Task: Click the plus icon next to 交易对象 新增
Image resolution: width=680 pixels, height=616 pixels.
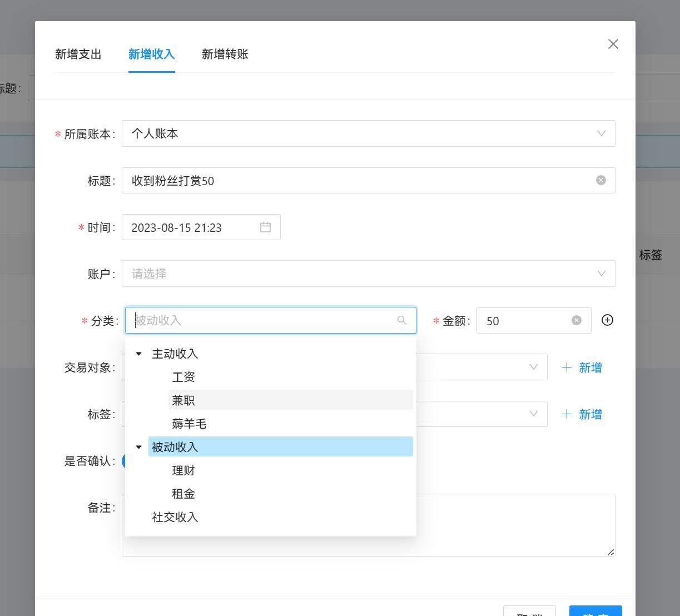Action: click(x=567, y=367)
